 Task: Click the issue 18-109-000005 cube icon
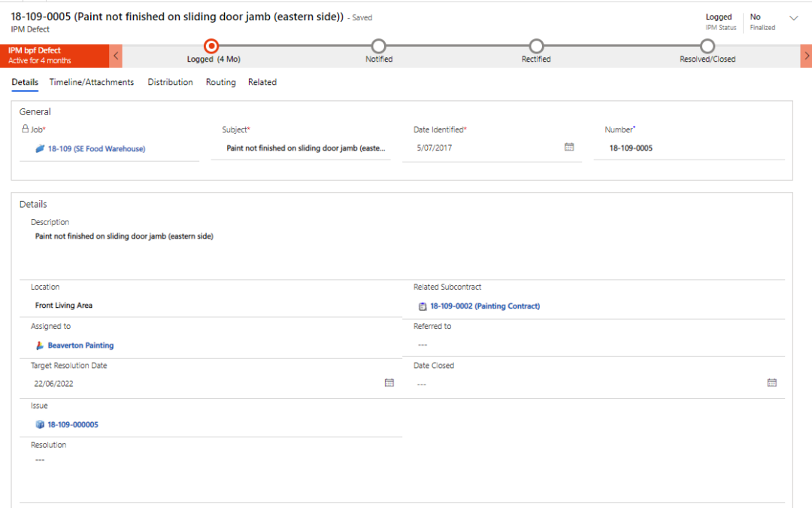coord(41,424)
